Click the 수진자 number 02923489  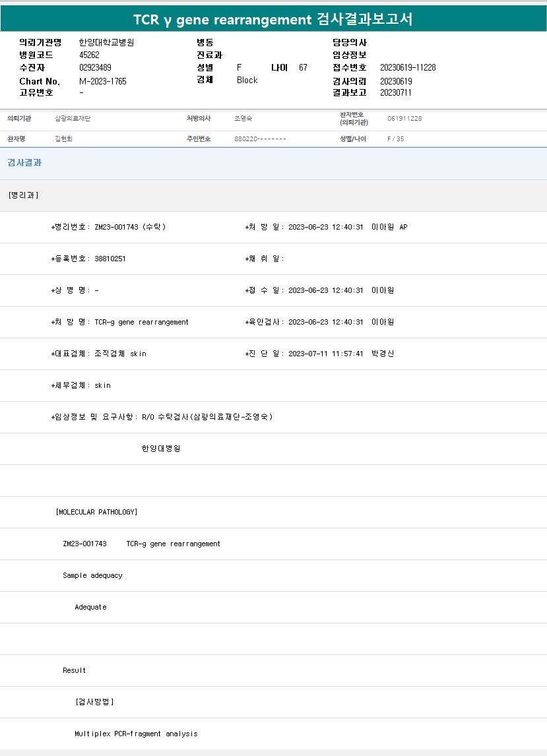(95, 68)
